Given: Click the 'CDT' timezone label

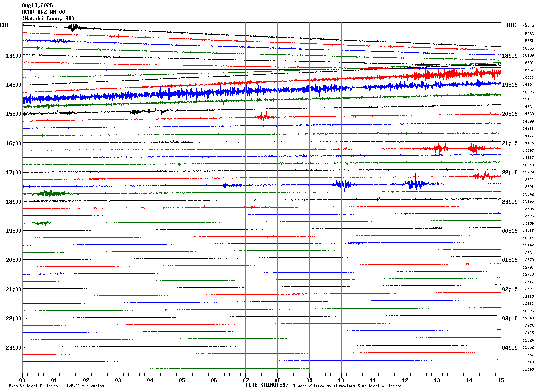Looking at the screenshot, I should (4, 25).
